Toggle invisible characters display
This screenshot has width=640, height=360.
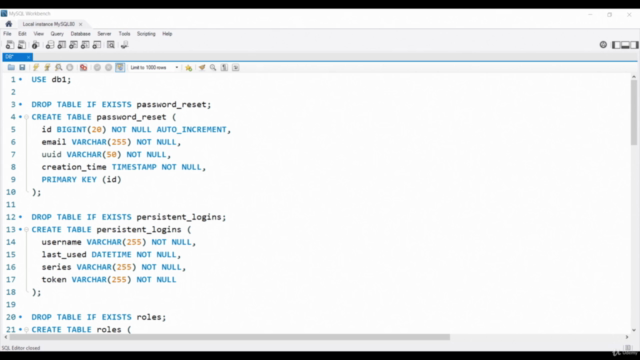pos(224,67)
